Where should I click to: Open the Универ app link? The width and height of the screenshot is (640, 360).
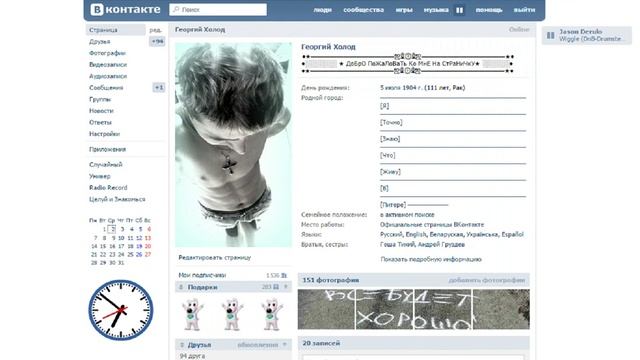100,176
